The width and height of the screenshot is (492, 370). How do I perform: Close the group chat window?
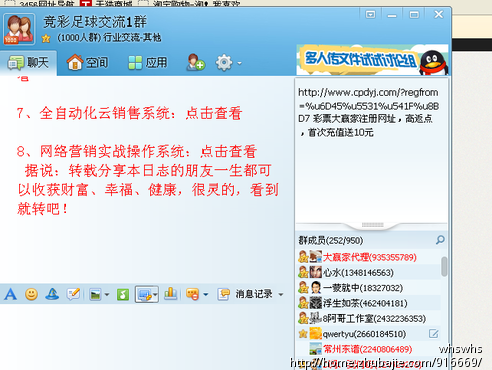pyautogui.click(x=438, y=14)
